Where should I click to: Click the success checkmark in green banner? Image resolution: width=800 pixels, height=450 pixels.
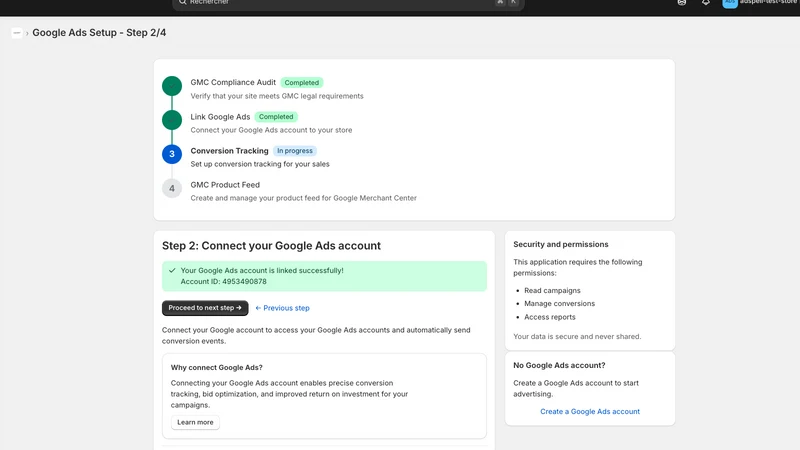(x=172, y=270)
